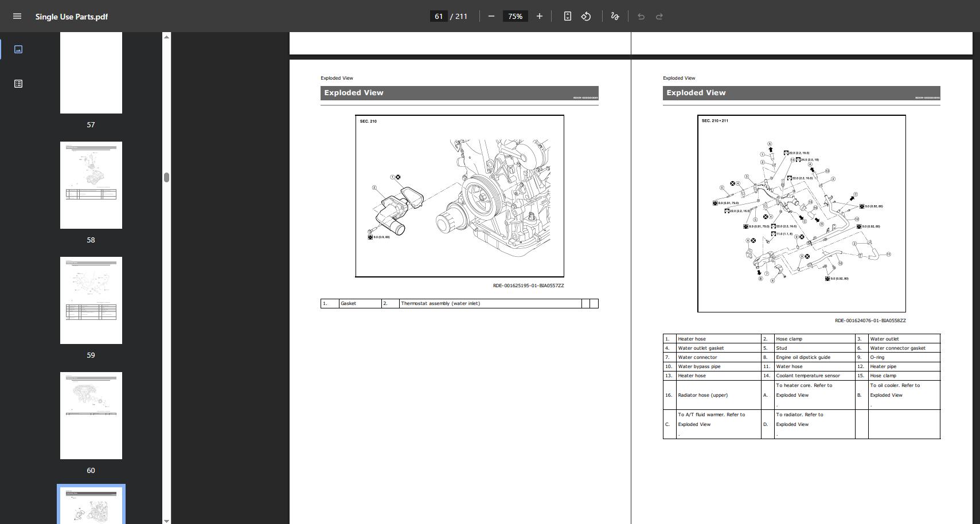The image size is (980, 524).
Task: Rotate the document counterclockwise
Action: pos(586,16)
